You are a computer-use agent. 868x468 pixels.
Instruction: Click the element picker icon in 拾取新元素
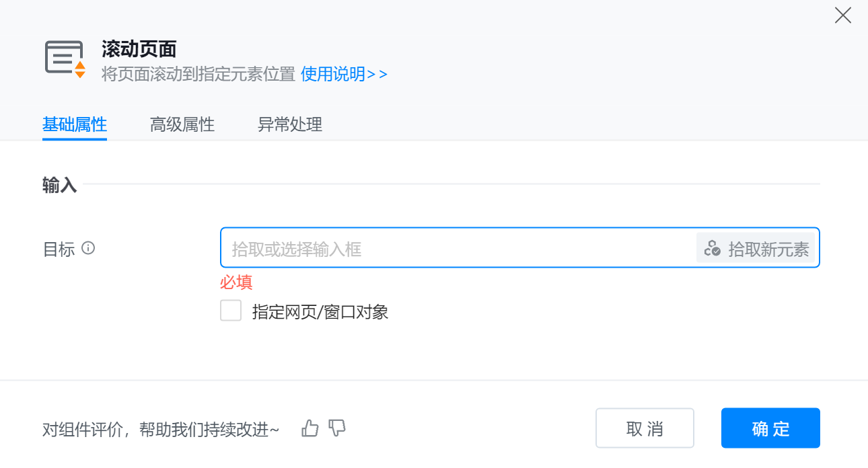[x=713, y=249]
